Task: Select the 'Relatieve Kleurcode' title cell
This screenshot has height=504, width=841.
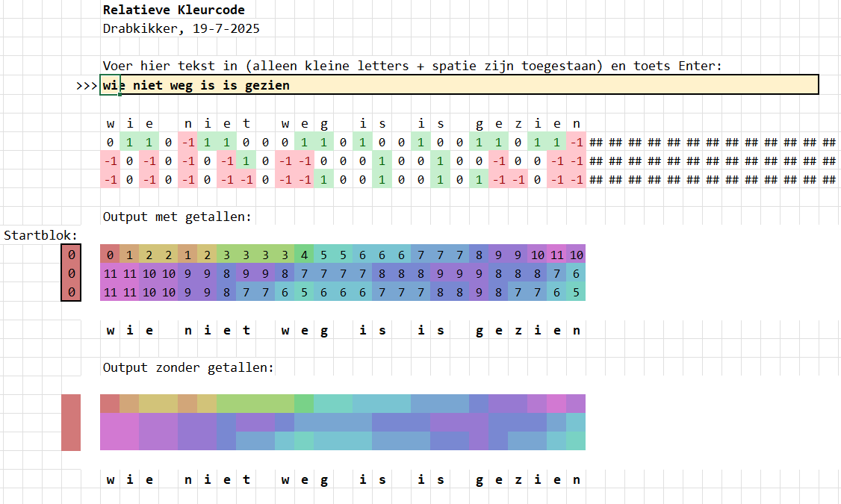Action: click(173, 10)
